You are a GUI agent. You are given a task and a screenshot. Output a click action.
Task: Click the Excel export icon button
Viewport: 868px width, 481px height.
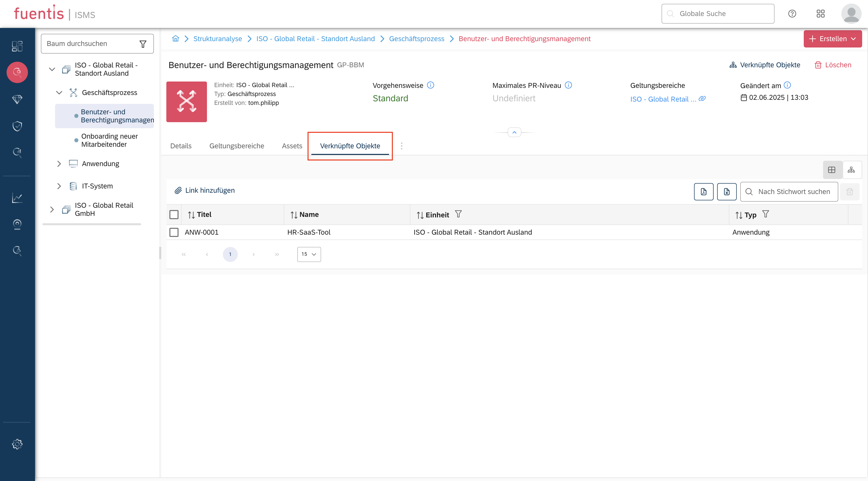[x=727, y=191]
